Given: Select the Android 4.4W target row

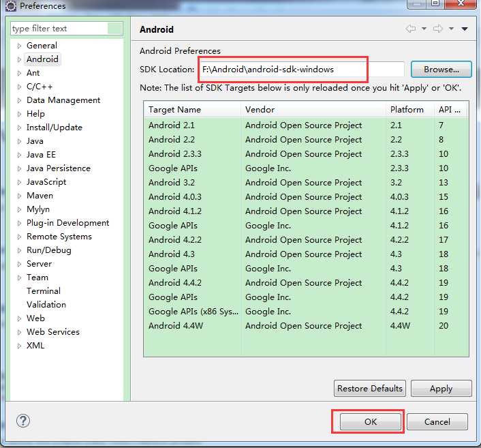Looking at the screenshot, I should [x=306, y=326].
